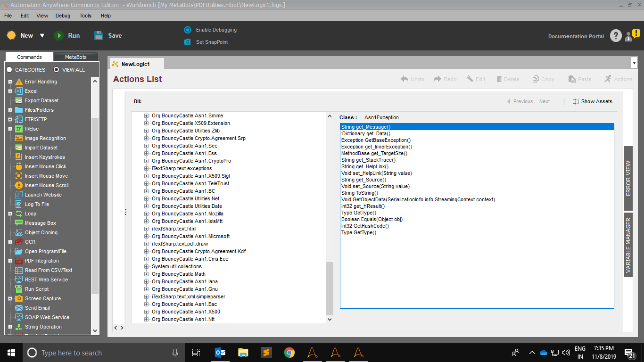The height and width of the screenshot is (362, 644).
Task: Click the Insert Mouse Click command icon
Action: (19, 166)
